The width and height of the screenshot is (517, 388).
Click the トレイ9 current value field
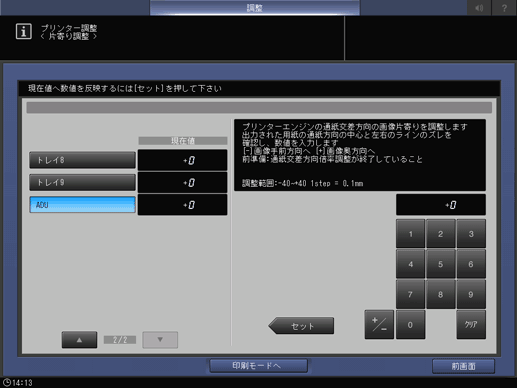183,182
